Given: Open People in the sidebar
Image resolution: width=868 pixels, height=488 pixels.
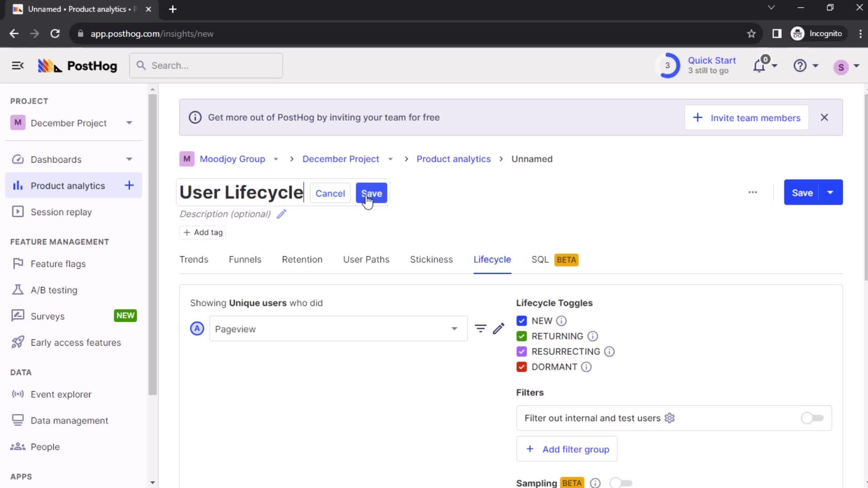Looking at the screenshot, I should (45, 447).
